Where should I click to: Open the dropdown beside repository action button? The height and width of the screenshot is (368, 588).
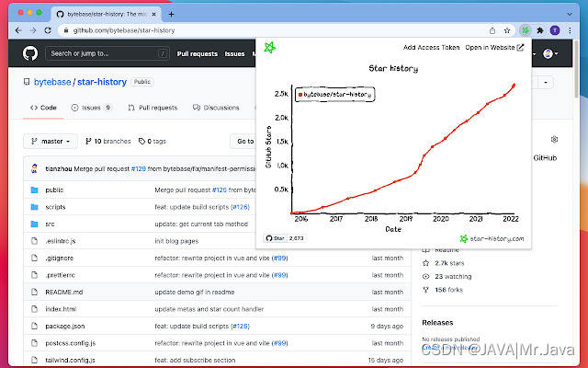pos(546,82)
